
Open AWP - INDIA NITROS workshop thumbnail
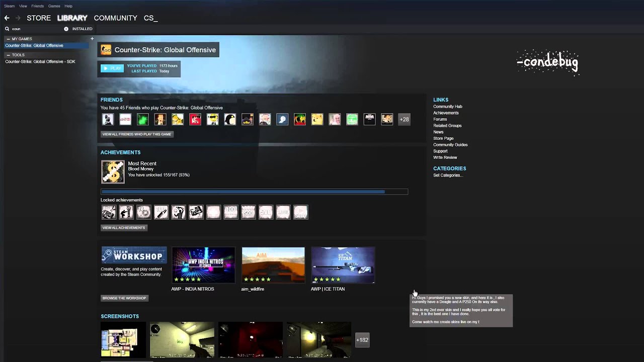(203, 265)
